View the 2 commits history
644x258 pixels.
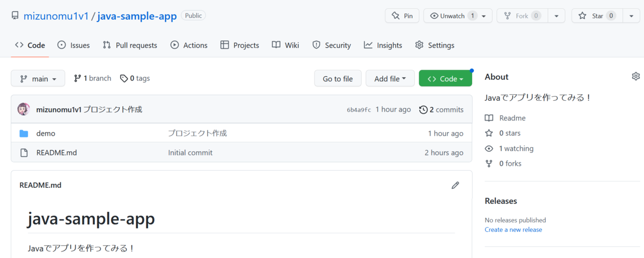pyautogui.click(x=441, y=109)
